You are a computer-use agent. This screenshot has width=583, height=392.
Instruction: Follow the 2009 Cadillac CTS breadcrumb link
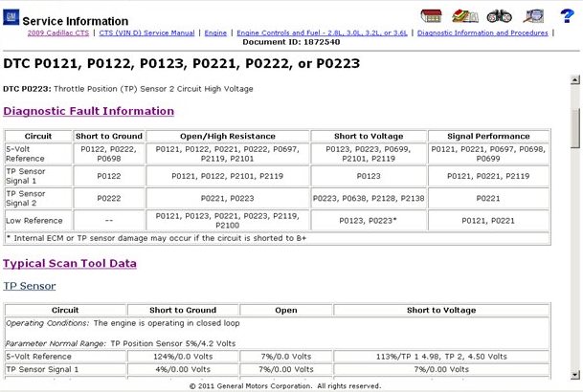(58, 33)
